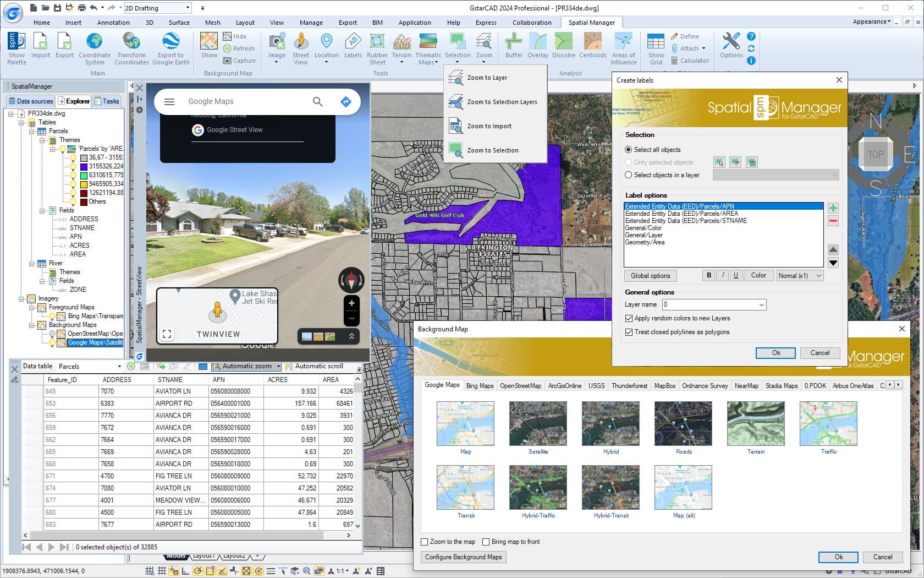Choose Zoom to Layer menu entry

[x=495, y=78]
